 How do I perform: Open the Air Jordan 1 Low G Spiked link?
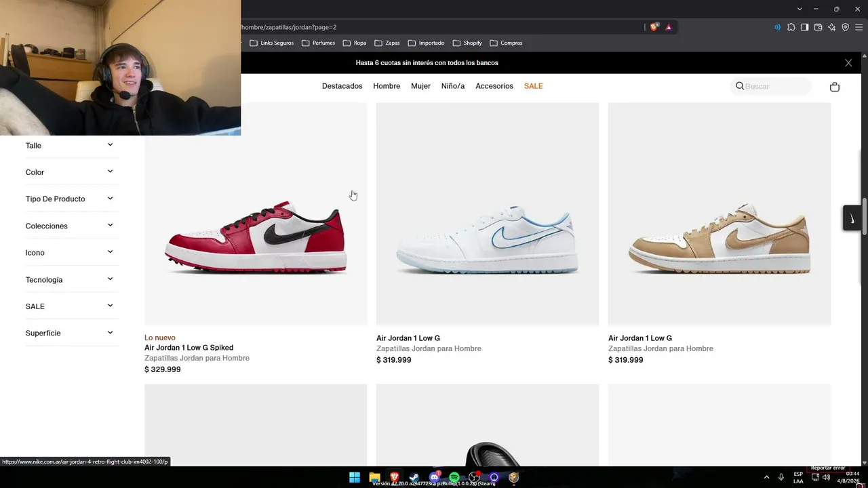pos(189,348)
